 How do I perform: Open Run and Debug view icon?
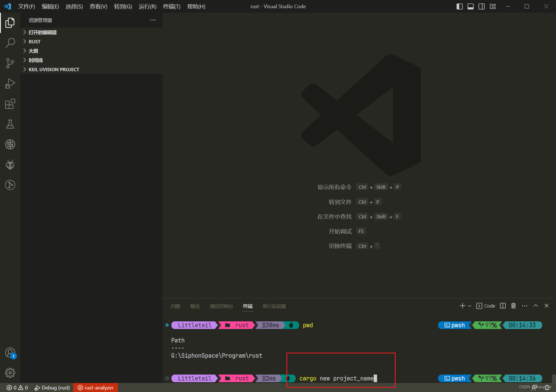10,84
